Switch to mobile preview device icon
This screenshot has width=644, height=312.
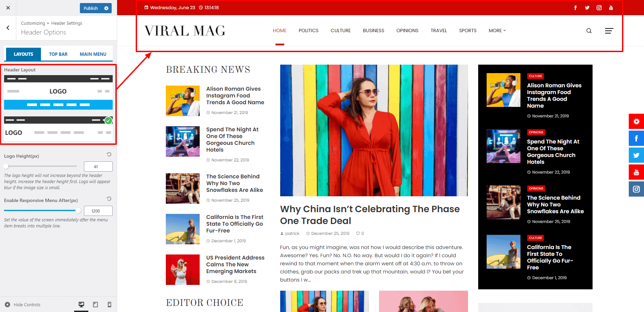click(109, 305)
